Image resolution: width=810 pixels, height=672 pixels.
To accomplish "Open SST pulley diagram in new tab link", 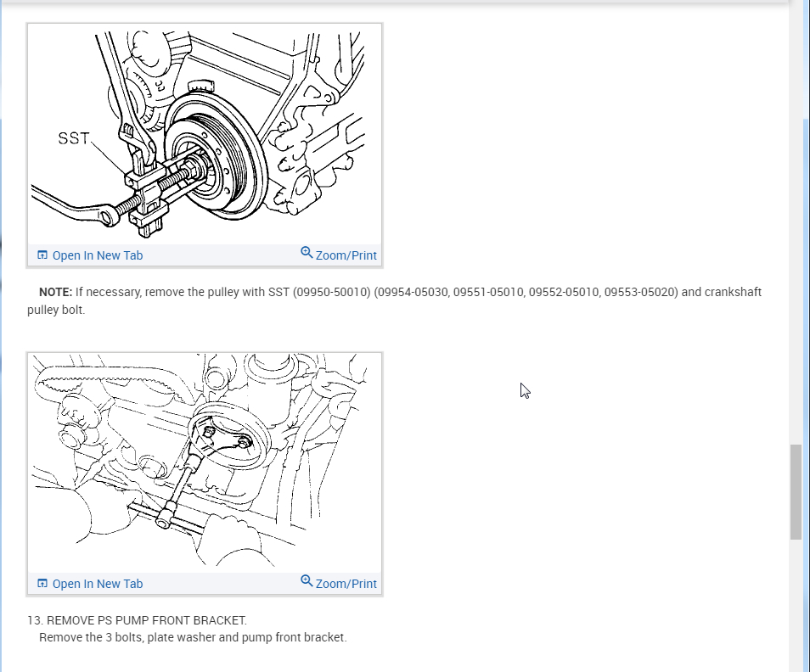I will pyautogui.click(x=97, y=255).
